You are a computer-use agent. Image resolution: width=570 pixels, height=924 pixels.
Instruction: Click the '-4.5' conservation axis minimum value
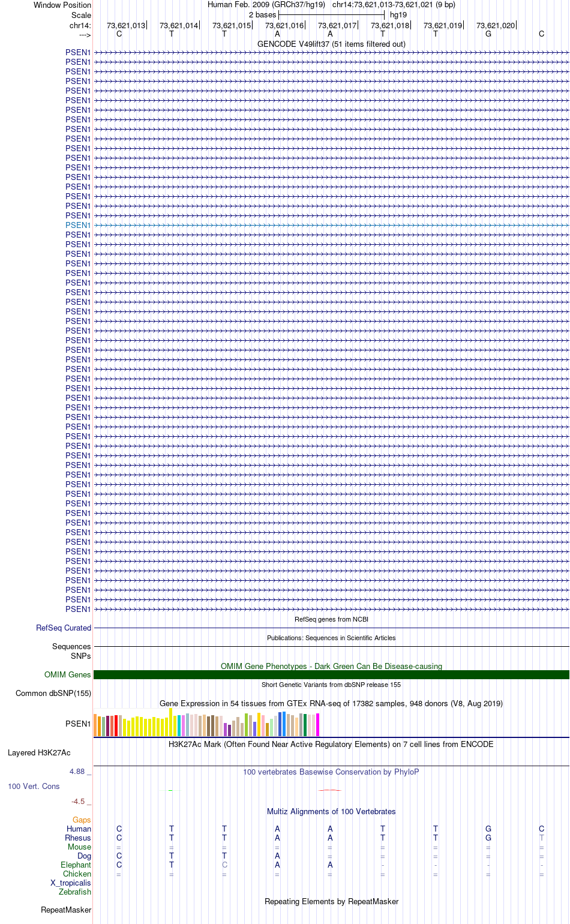click(78, 801)
